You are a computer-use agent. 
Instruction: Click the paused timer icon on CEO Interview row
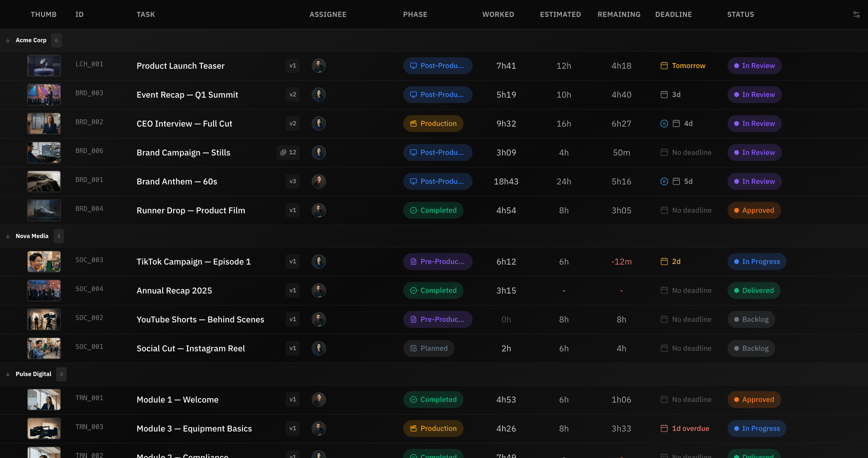(x=664, y=124)
